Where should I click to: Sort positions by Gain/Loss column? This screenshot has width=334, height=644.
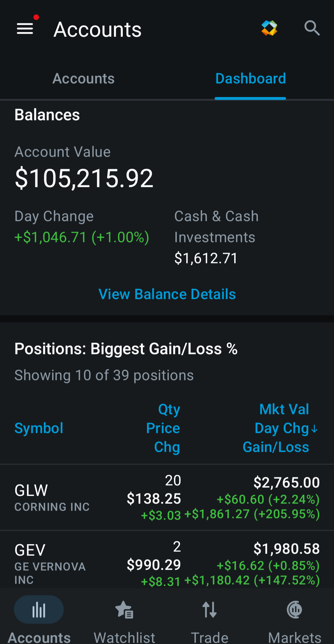276,447
